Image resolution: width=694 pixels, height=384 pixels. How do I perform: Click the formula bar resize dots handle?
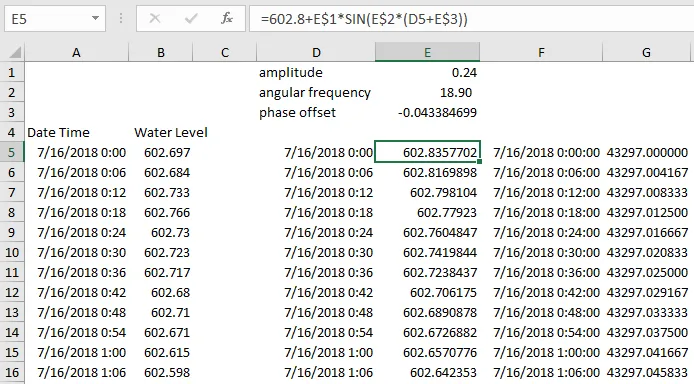121,19
